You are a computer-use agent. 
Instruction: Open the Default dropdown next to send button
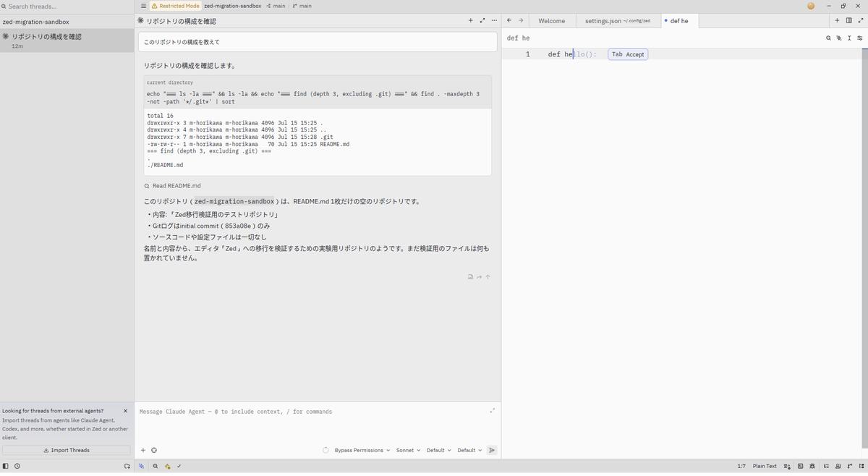[469, 450]
